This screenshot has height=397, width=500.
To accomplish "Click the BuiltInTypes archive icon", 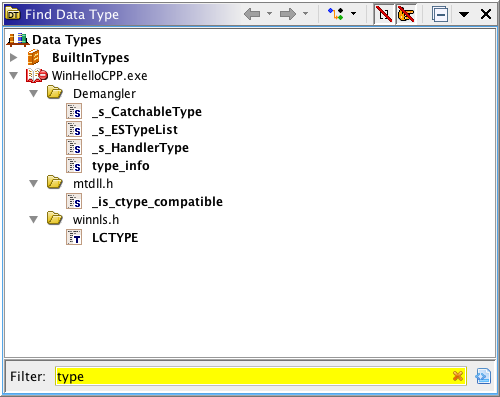I will [34, 57].
